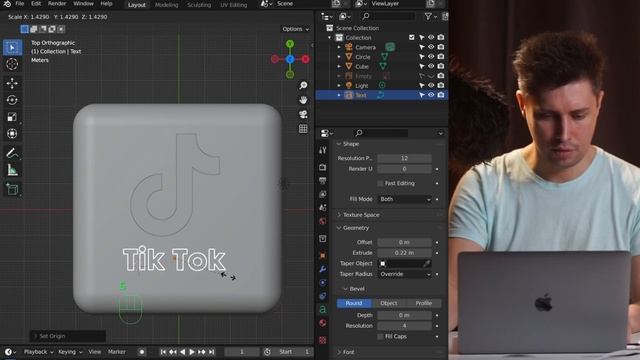This screenshot has width=640, height=360.
Task: Pick the Scale tool
Action: point(12,117)
